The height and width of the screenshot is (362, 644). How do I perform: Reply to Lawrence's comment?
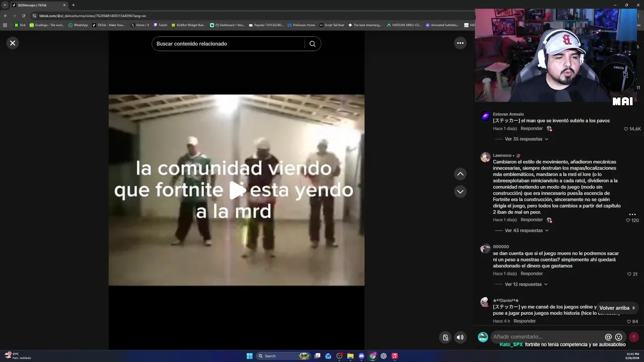tap(531, 220)
